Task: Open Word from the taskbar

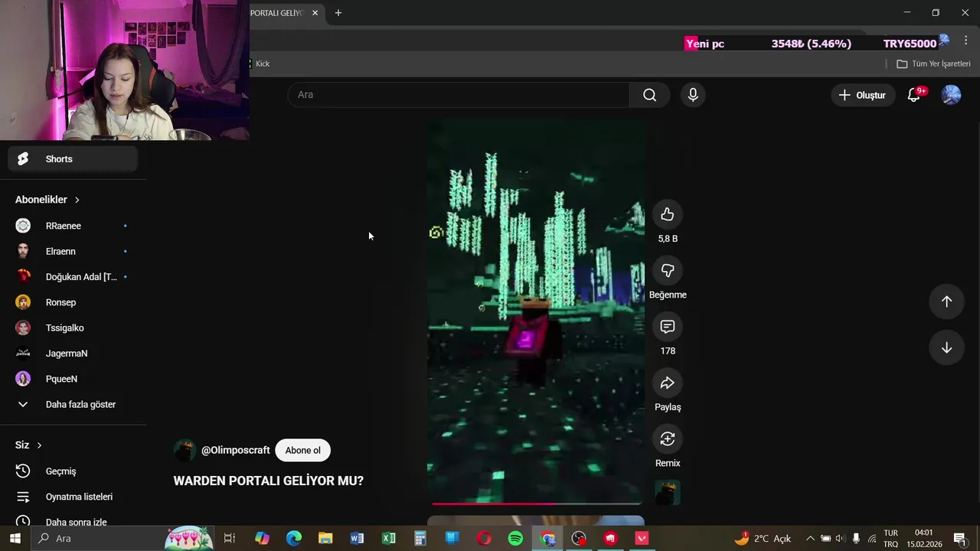Action: pyautogui.click(x=357, y=539)
